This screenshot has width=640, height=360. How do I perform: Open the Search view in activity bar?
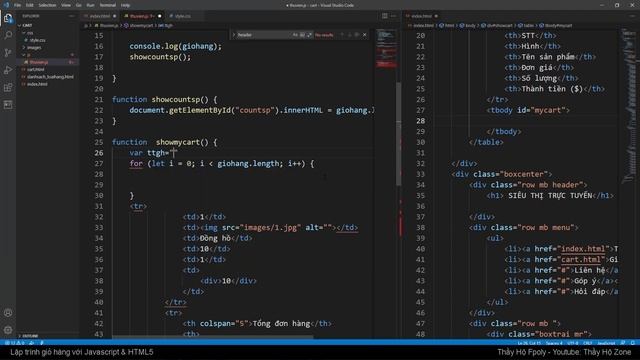(x=8, y=36)
